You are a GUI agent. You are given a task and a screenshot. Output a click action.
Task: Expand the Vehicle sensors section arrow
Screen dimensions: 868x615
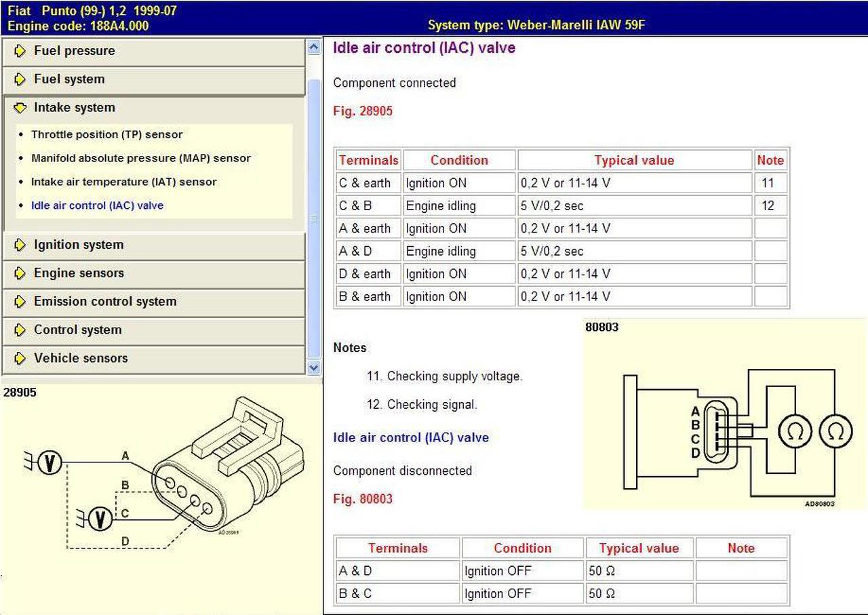(20, 358)
